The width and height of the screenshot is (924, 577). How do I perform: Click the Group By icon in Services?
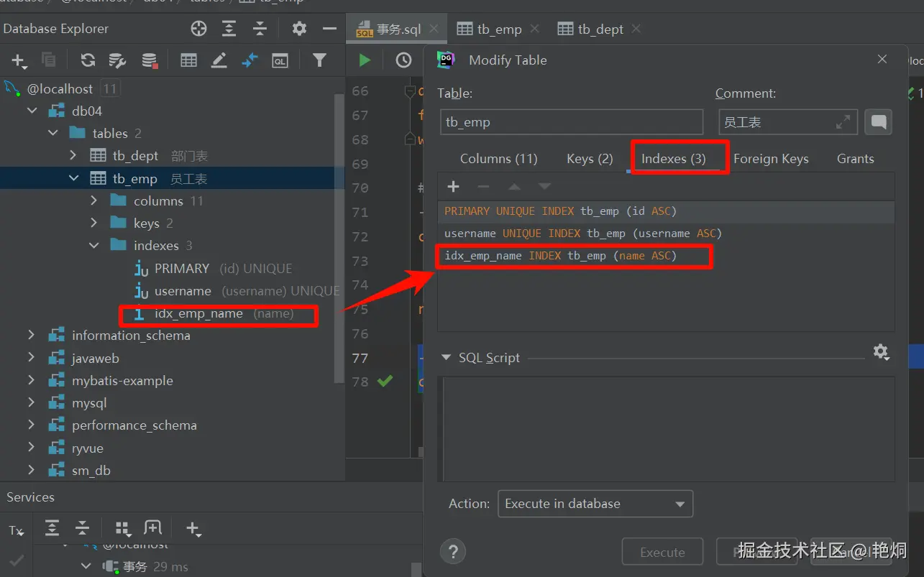click(x=123, y=530)
